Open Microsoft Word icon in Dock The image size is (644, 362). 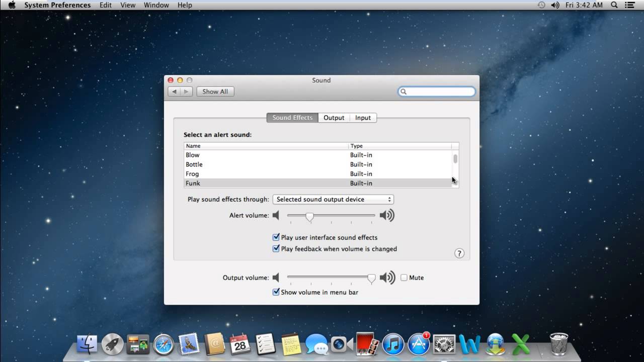coord(469,344)
